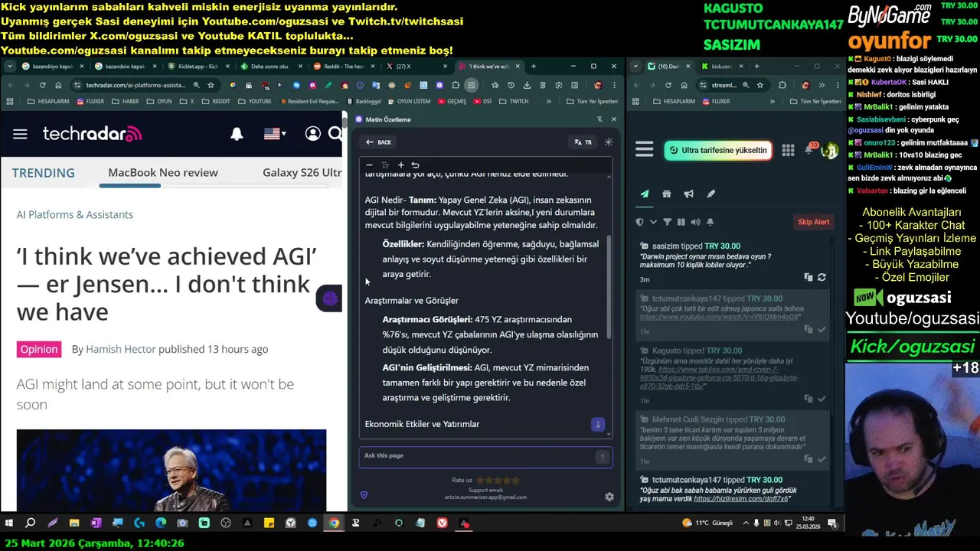Viewport: 980px width, 551px height.
Task: Click Ultra tarifesine yükseltin button
Action: pyautogui.click(x=718, y=150)
